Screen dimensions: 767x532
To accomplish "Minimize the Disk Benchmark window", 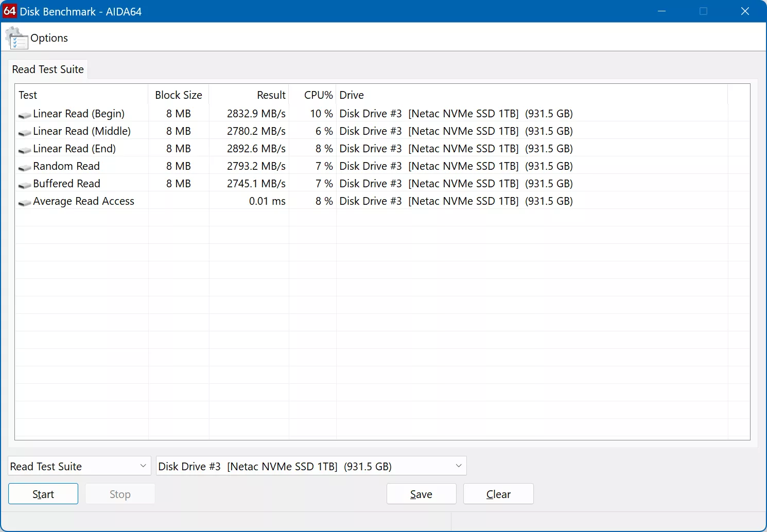I will click(662, 11).
